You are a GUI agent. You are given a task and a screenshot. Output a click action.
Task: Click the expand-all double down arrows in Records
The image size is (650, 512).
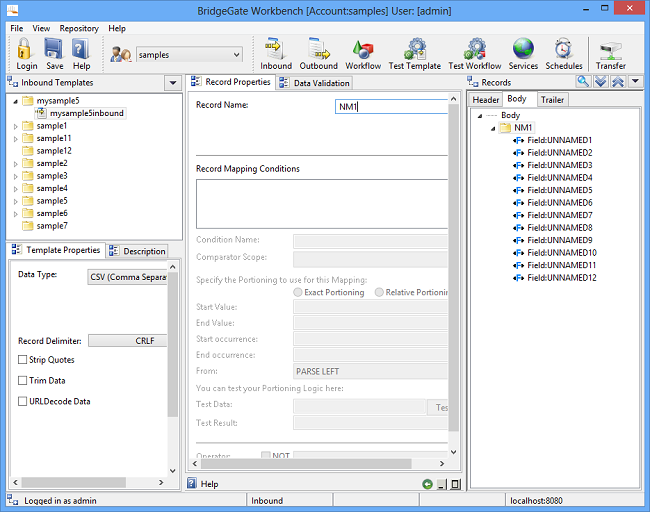tap(600, 82)
